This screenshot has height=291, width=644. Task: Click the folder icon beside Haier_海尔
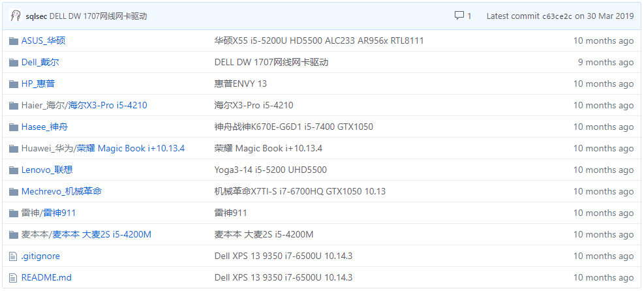pos(14,106)
